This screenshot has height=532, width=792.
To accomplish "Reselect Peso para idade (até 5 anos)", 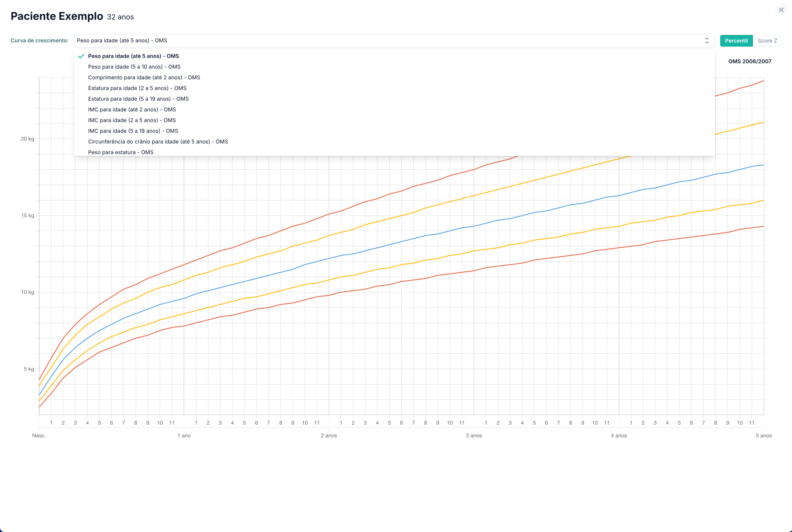I will (x=134, y=56).
